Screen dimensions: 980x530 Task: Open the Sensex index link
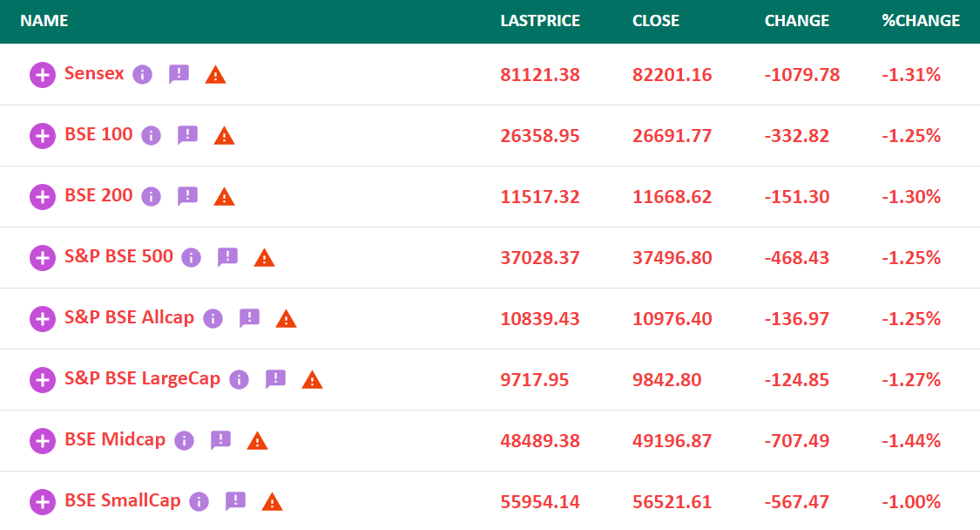(94, 74)
